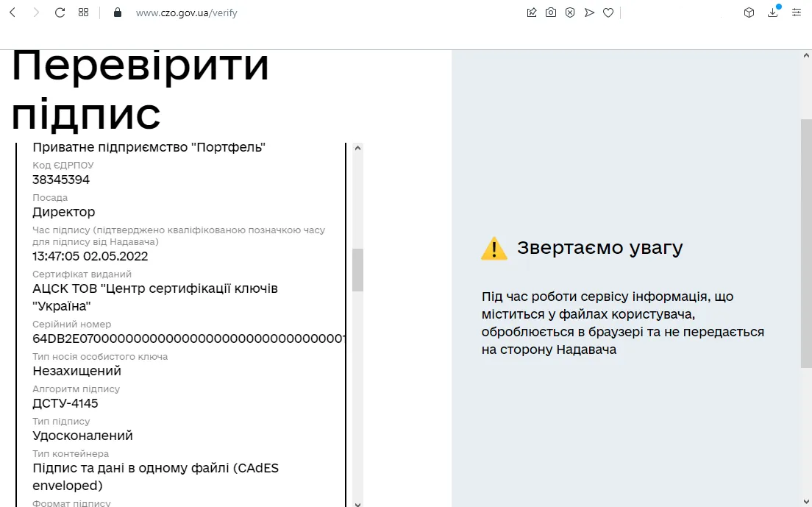The image size is (812, 507).
Task: Open the easy setup sliders menu
Action: click(797, 13)
